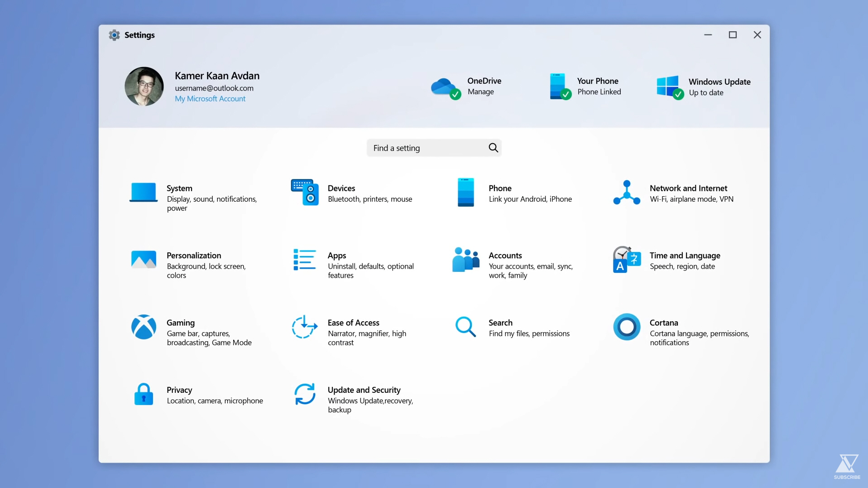Click the Your Phone status icon
This screenshot has width=868, height=488.
pyautogui.click(x=560, y=86)
